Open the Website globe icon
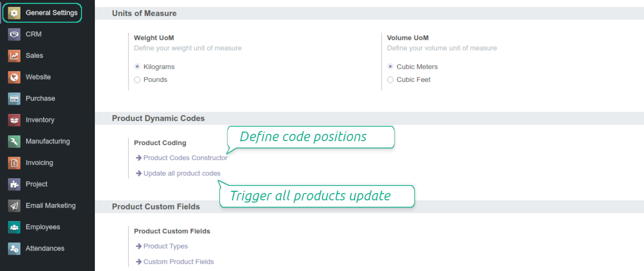Screen dimensions: 644x271 tap(15, 77)
